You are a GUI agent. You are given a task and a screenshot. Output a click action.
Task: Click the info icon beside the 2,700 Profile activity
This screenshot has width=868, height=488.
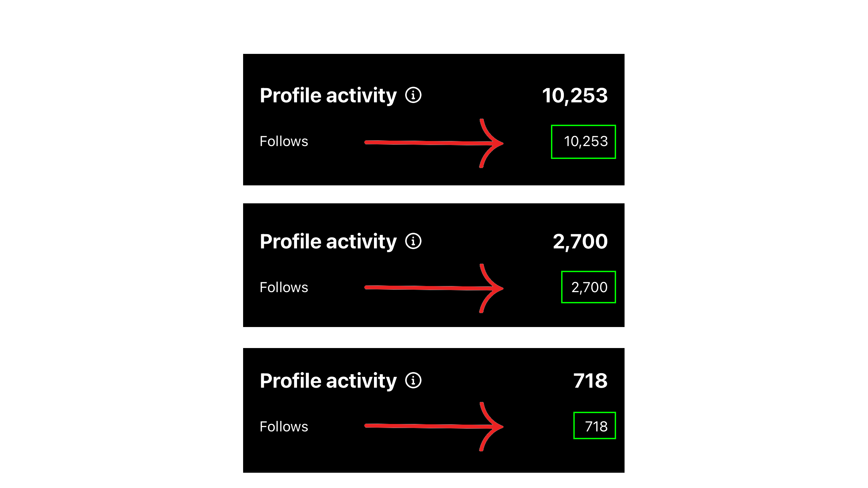[x=413, y=241]
